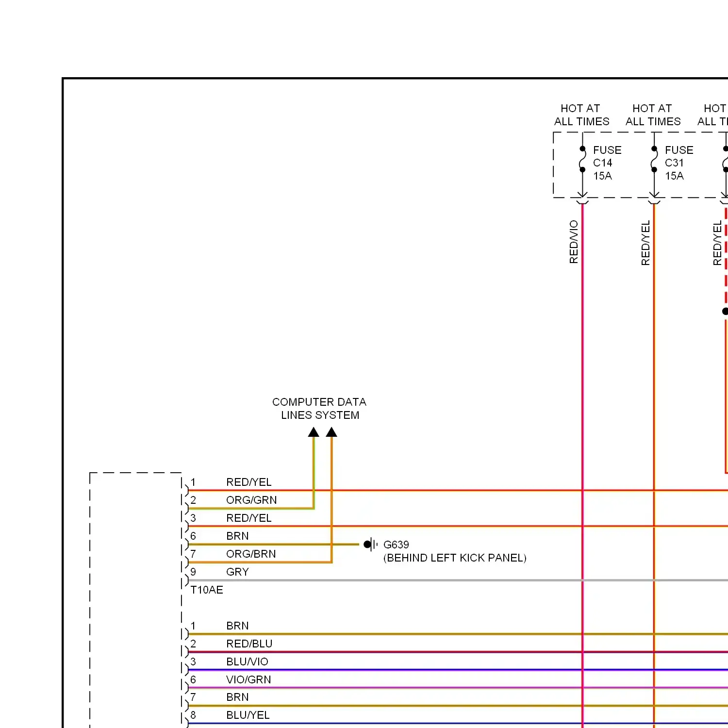Click the right arrowhead under COMPUTER DATA LINES

point(331,432)
